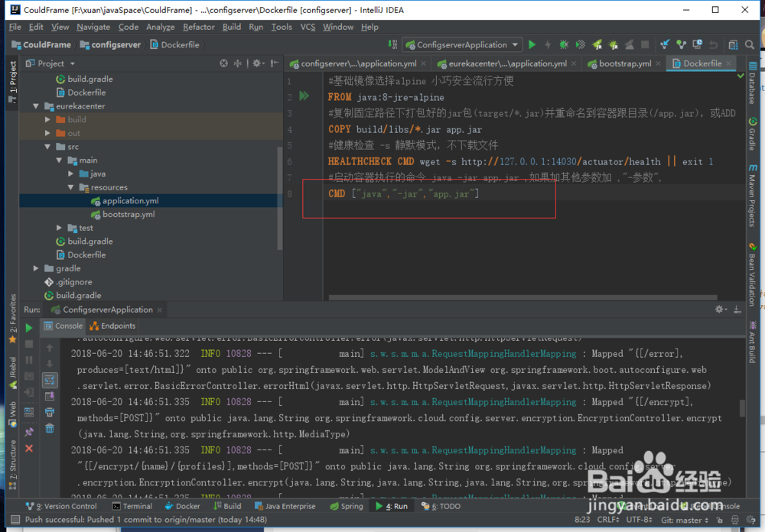Open debug mode with the bug icon
This screenshot has width=765, height=532.
pos(563,44)
